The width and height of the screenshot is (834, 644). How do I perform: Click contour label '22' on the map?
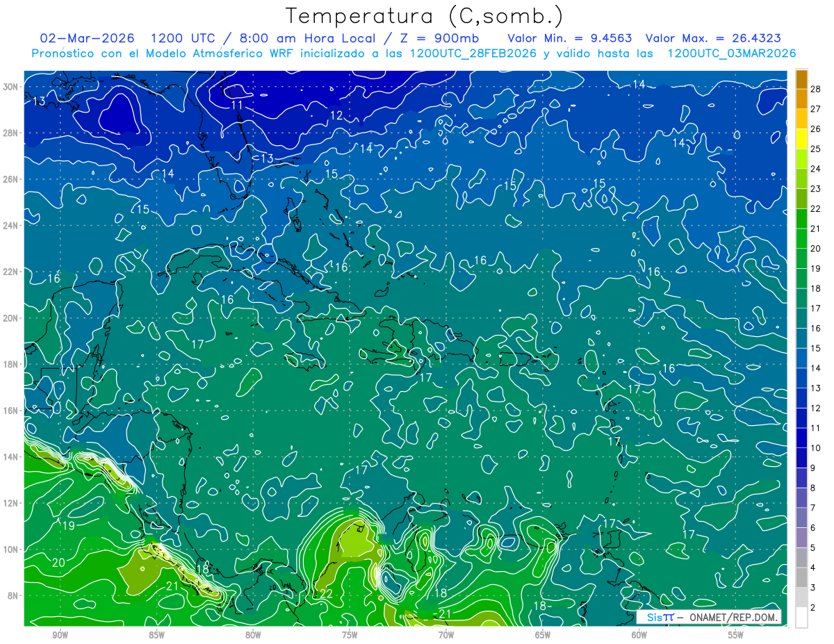coord(326,594)
